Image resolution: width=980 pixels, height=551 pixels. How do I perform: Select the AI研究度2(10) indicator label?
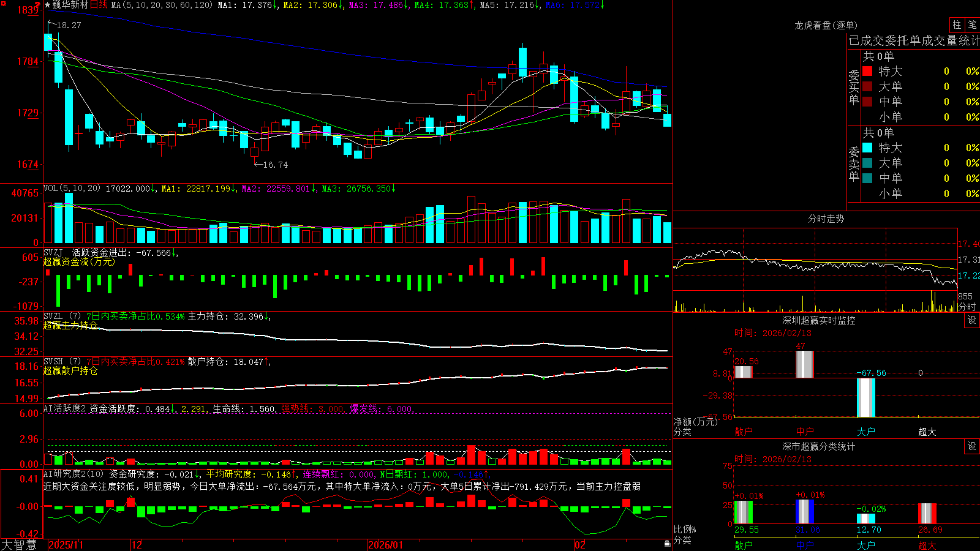coord(74,474)
